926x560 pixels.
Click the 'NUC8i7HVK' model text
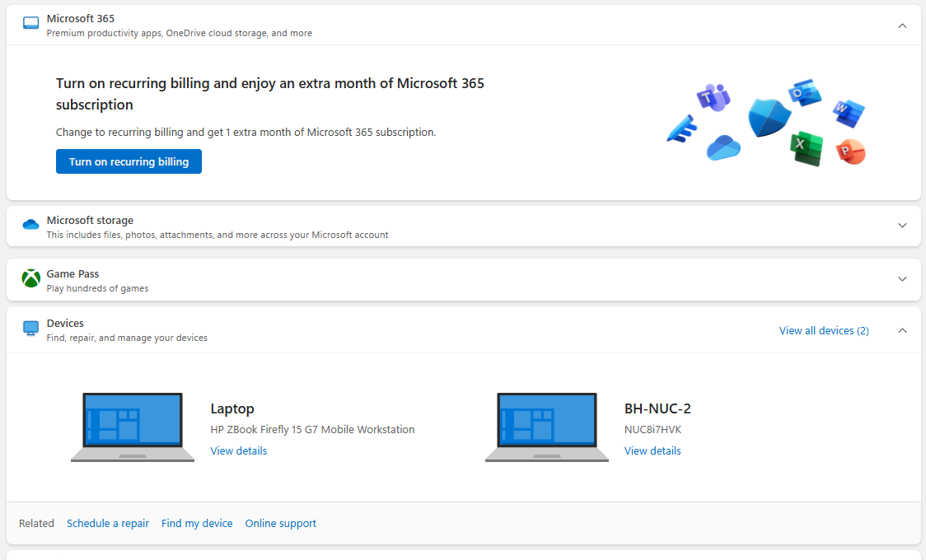click(652, 430)
